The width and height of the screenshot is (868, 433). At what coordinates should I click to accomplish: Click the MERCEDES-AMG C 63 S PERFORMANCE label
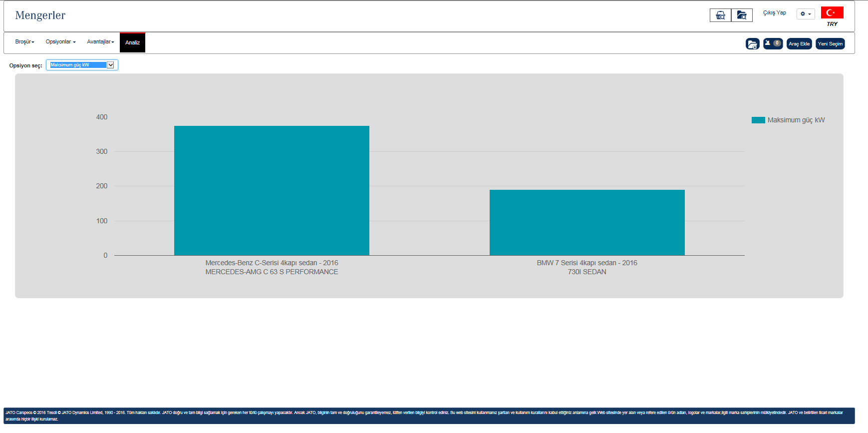[272, 272]
